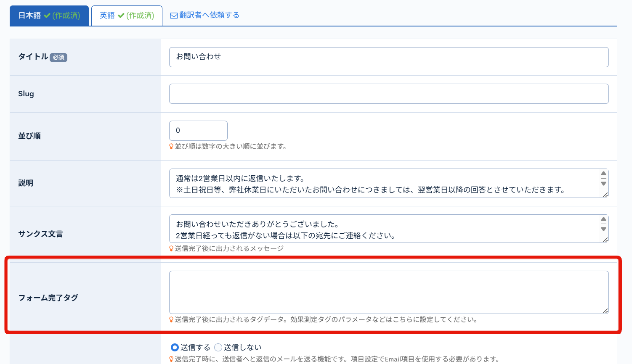Click hint text 並び順は数字の大きい順に並びます
Image resolution: width=632 pixels, height=364 pixels.
tap(231, 146)
